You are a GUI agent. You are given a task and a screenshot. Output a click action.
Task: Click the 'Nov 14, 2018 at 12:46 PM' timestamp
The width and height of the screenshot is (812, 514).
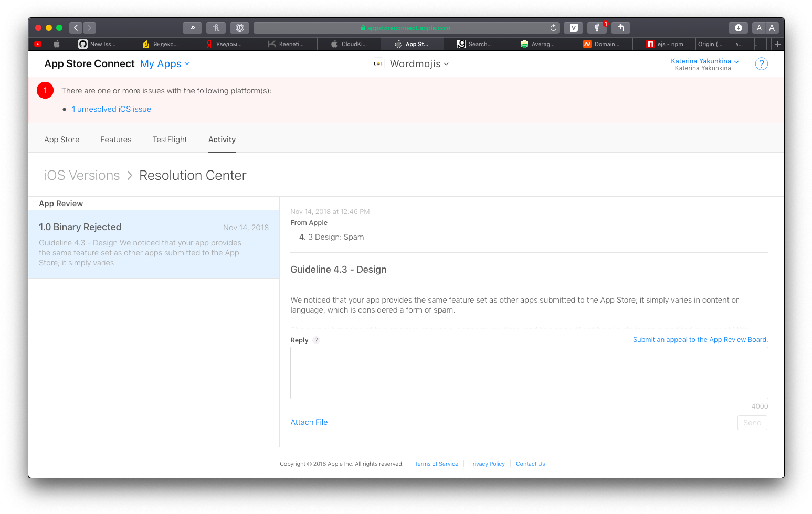[x=330, y=212]
